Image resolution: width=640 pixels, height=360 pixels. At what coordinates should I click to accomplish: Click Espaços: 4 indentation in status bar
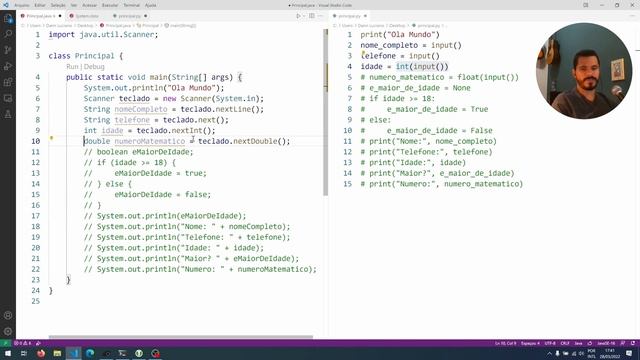click(x=530, y=343)
